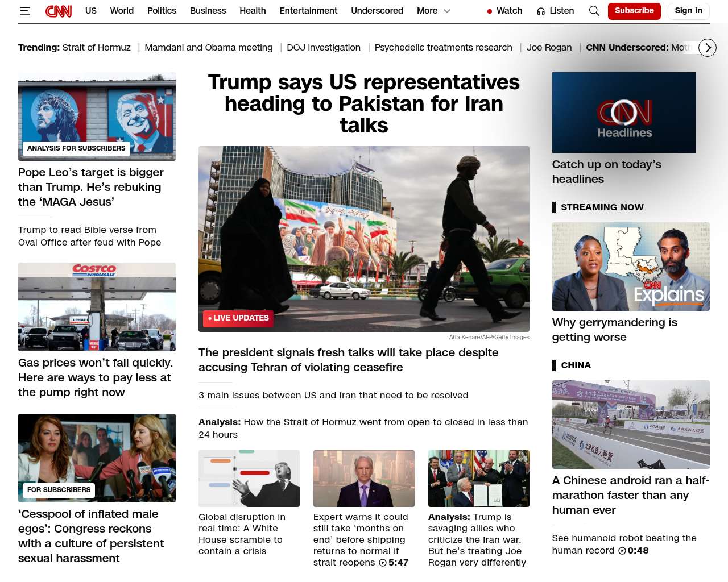The height and width of the screenshot is (582, 728).
Task: Open the Congress press conference thumbnail
Action: 97,458
